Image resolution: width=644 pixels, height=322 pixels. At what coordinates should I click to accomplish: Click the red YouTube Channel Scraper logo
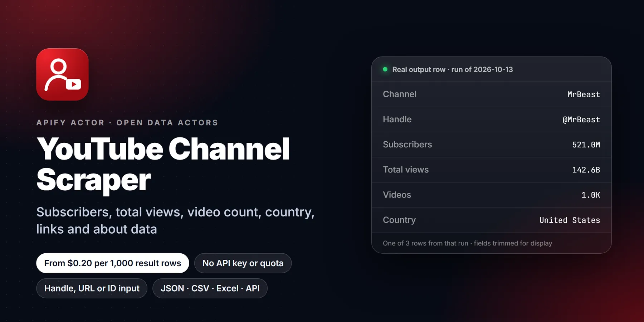click(62, 74)
